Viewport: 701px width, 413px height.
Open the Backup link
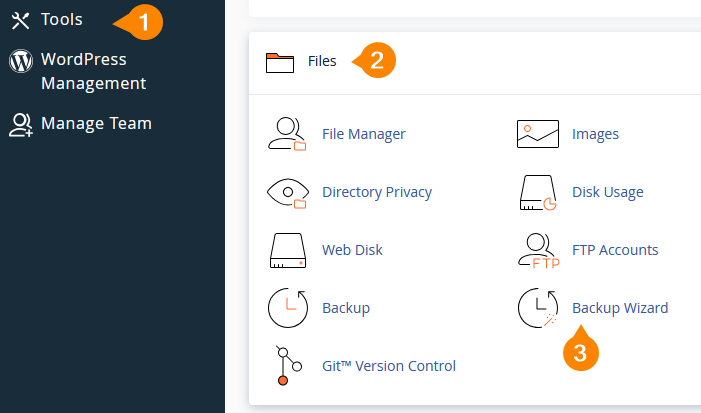(346, 308)
